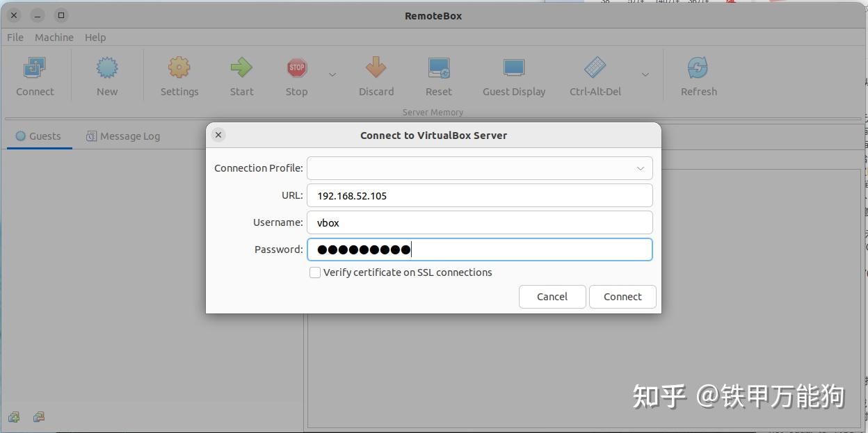Screen dimensions: 868x433
Task: Enable Verify certificate on SSL connections
Action: click(x=315, y=272)
